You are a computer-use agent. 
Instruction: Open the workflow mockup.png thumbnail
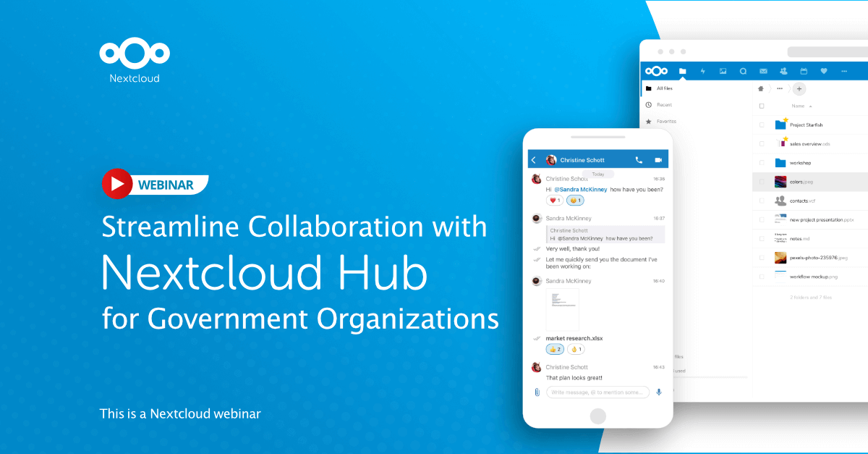point(780,275)
